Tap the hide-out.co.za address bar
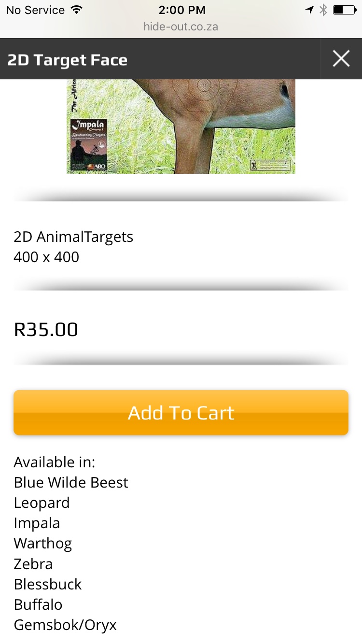This screenshot has height=644, width=362. point(181,27)
